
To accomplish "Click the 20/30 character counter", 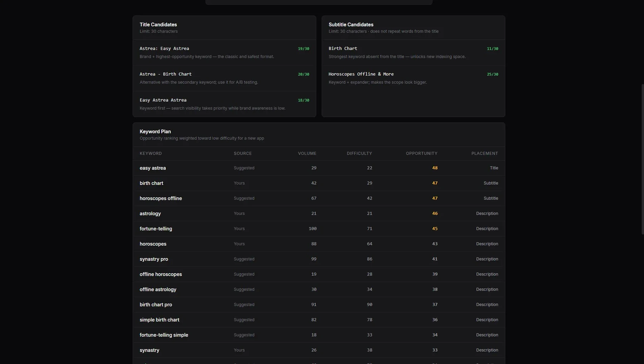I will click(303, 74).
